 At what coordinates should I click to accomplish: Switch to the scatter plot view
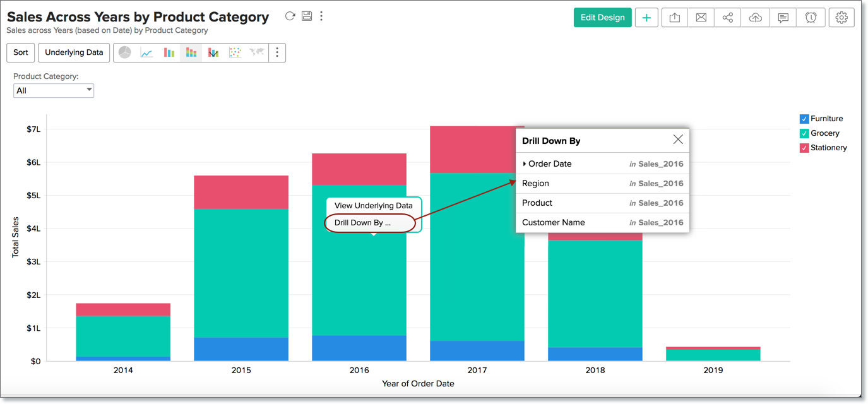pyautogui.click(x=235, y=52)
